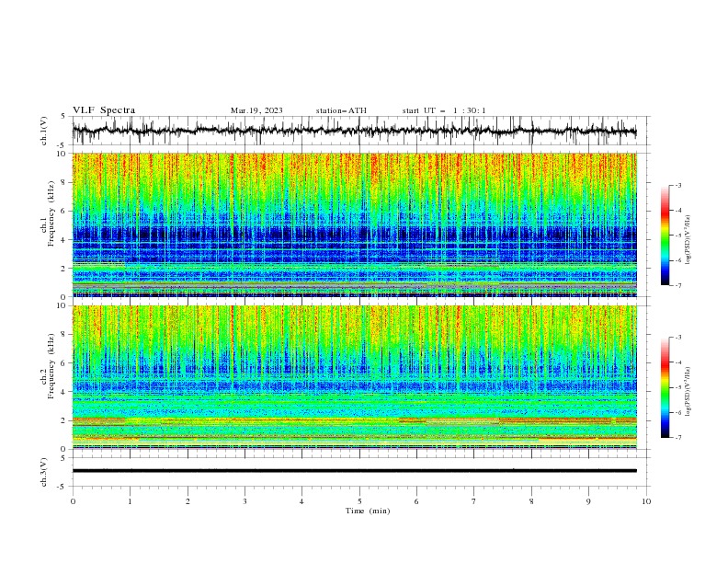Viewport: 728px width, 563px height.
Task: Click the time axis tick label '3'
Action: coord(245,501)
